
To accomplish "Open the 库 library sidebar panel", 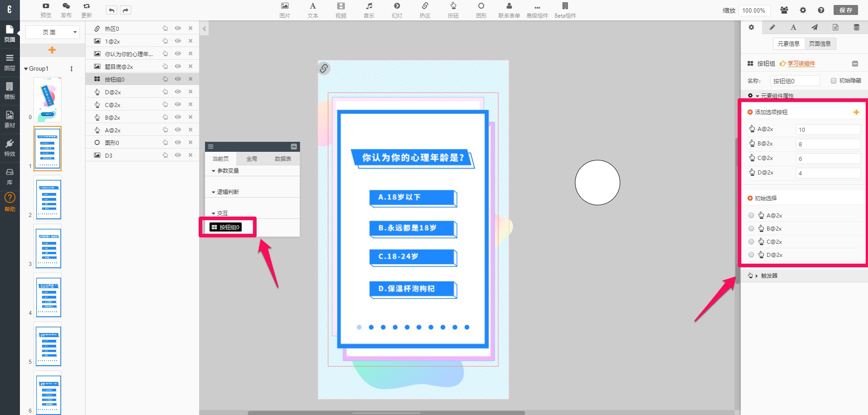I will pyautogui.click(x=10, y=177).
